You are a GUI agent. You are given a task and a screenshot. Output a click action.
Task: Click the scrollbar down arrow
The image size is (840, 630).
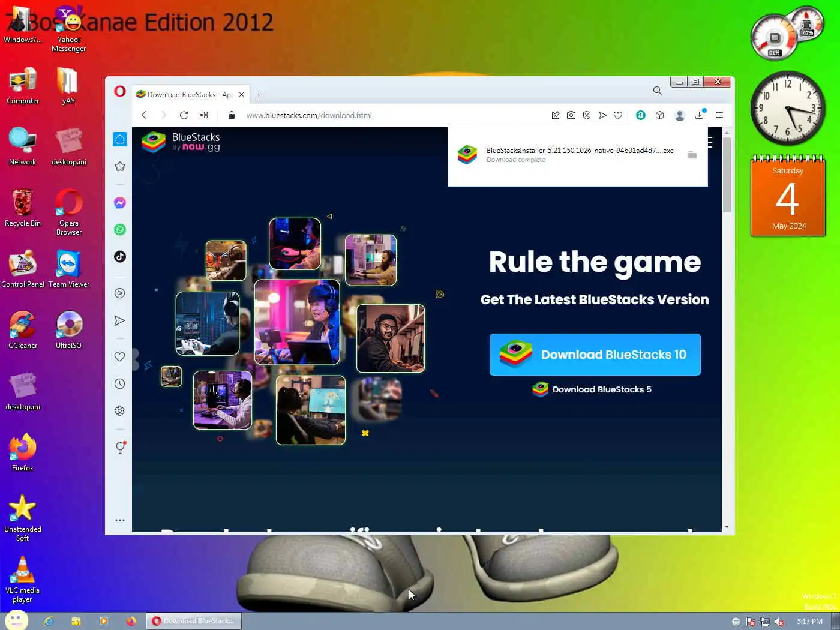[x=727, y=527]
